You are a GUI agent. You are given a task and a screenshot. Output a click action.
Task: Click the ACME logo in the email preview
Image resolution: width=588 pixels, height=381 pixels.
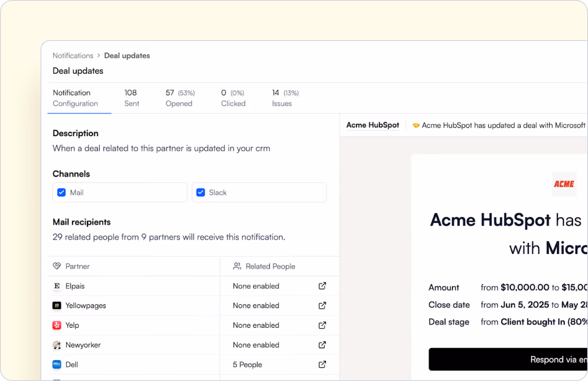point(564,184)
